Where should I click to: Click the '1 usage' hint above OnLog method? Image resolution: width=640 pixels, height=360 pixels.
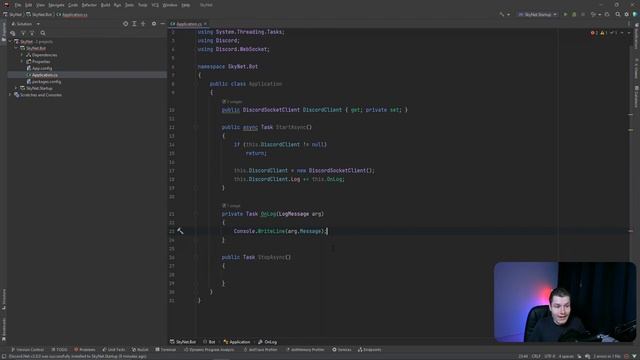pos(231,206)
